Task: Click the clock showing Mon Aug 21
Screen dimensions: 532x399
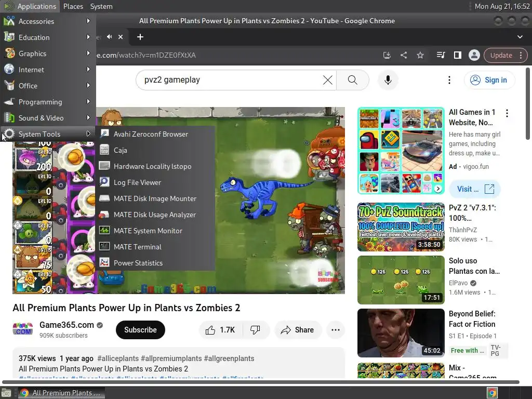Action: [x=502, y=6]
